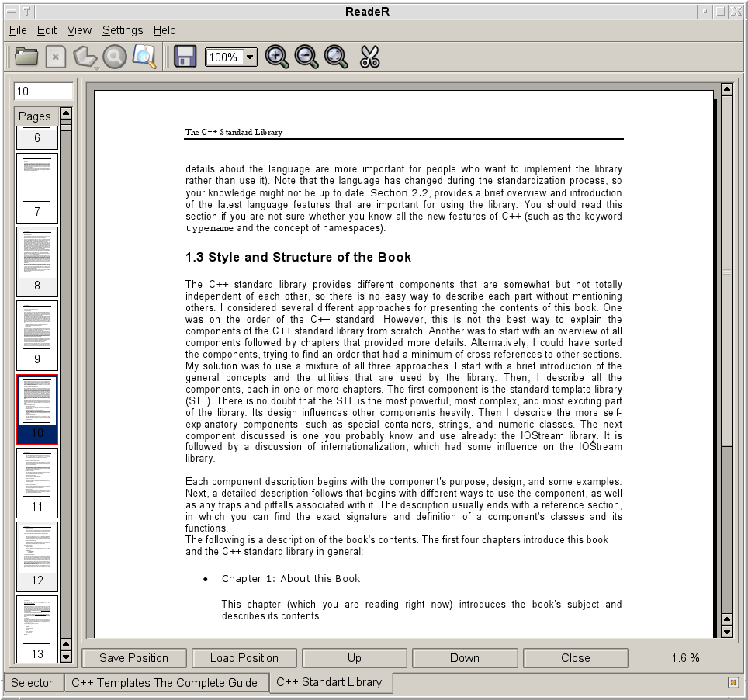The height and width of the screenshot is (700, 748).
Task: Select page 11 thumbnail
Action: pyautogui.click(x=37, y=483)
